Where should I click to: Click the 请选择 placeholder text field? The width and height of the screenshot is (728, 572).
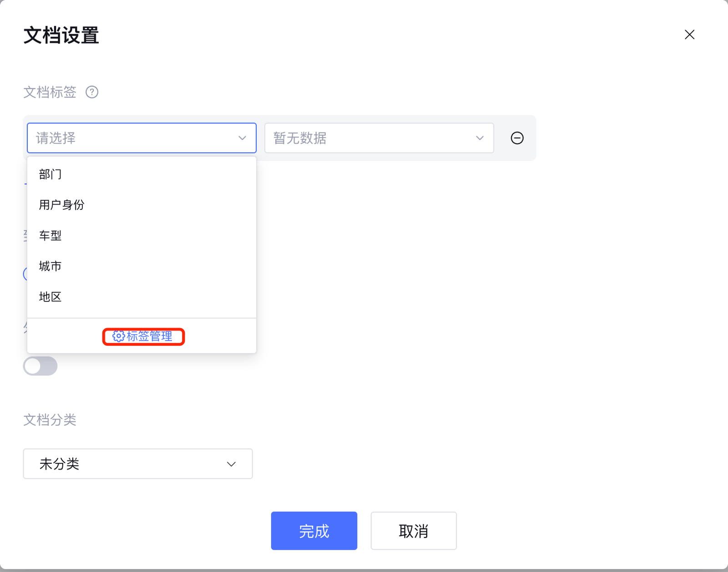coord(132,138)
